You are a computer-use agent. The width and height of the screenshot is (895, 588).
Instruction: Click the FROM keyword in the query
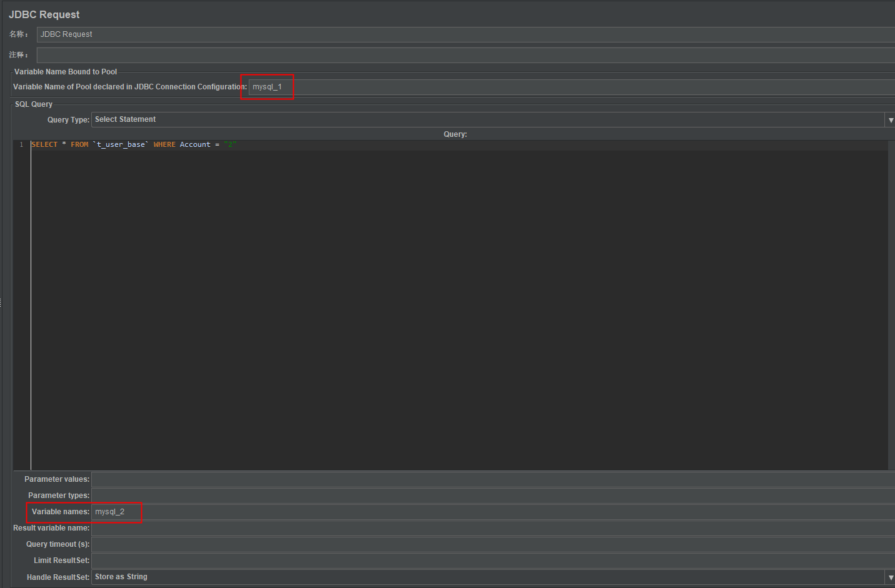click(x=79, y=144)
